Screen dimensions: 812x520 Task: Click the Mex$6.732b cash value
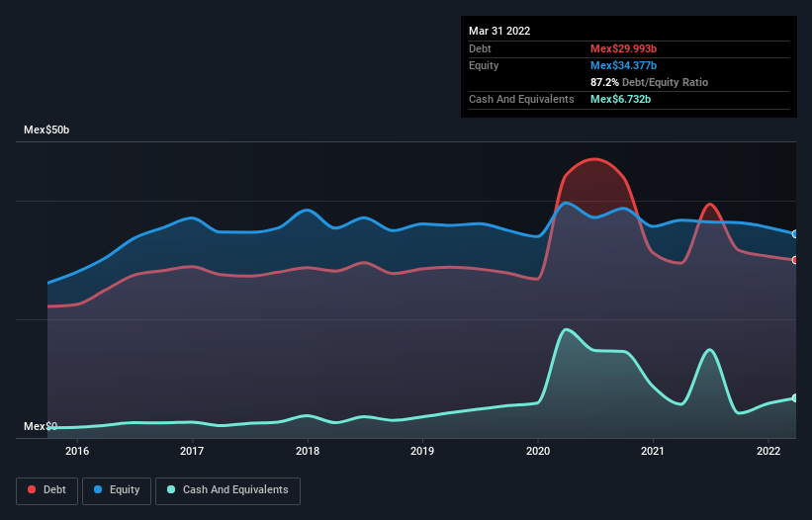pos(620,99)
